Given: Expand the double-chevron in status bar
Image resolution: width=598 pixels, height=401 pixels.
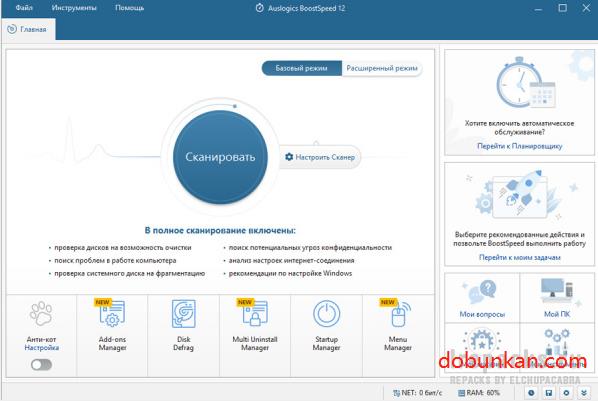Looking at the screenshot, I should tap(584, 393).
